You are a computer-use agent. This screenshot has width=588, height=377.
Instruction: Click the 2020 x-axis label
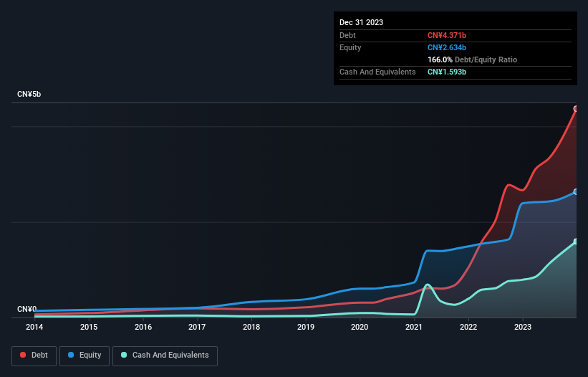360,327
